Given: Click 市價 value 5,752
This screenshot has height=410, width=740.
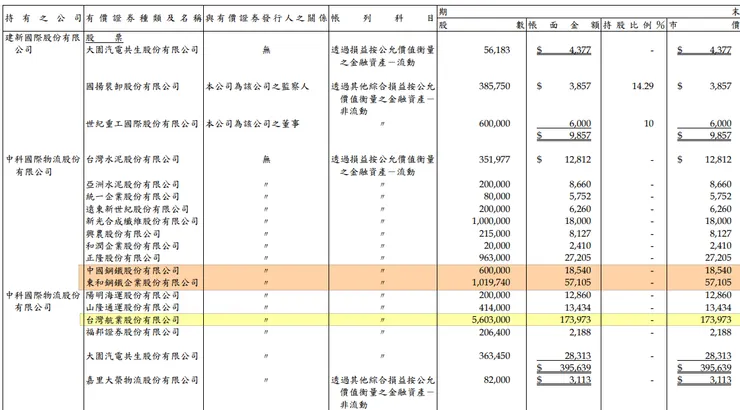Looking at the screenshot, I should (720, 197).
